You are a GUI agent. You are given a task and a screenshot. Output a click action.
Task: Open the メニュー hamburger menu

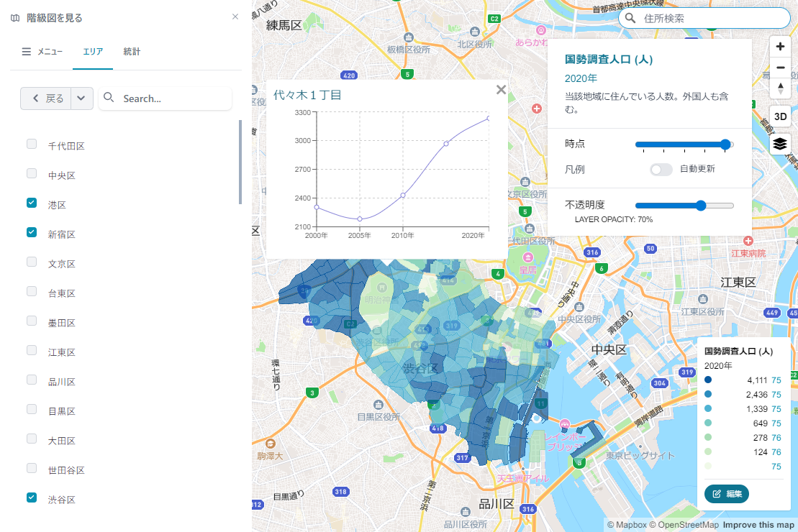pos(42,51)
